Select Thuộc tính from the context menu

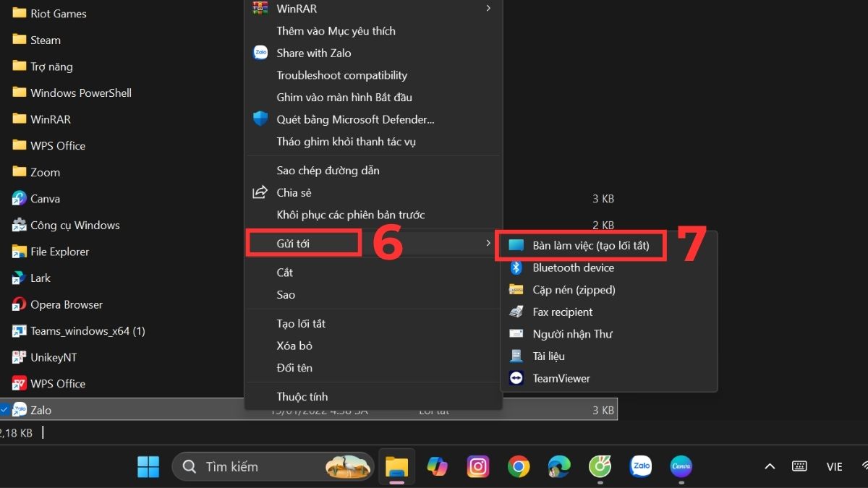click(302, 396)
